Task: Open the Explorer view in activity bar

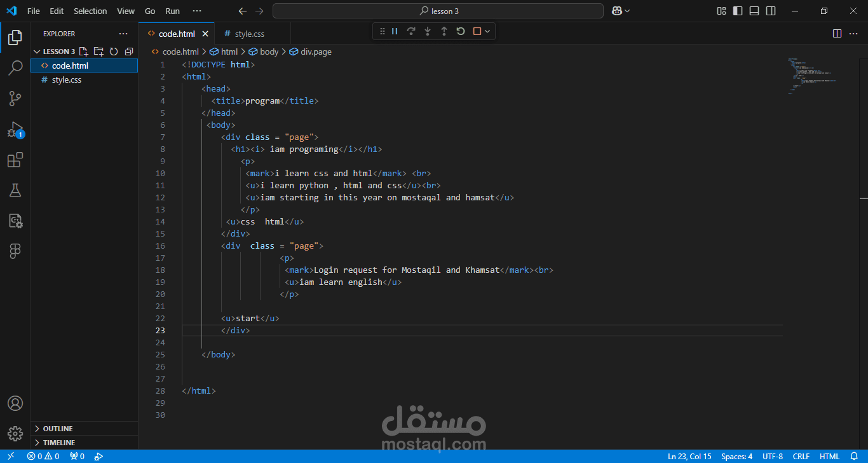Action: click(x=15, y=38)
